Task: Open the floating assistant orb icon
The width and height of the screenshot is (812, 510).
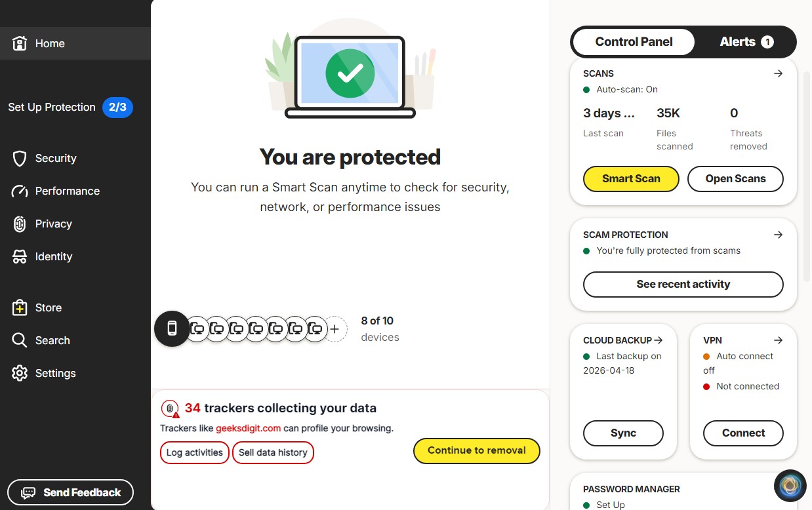Action: pos(790,486)
